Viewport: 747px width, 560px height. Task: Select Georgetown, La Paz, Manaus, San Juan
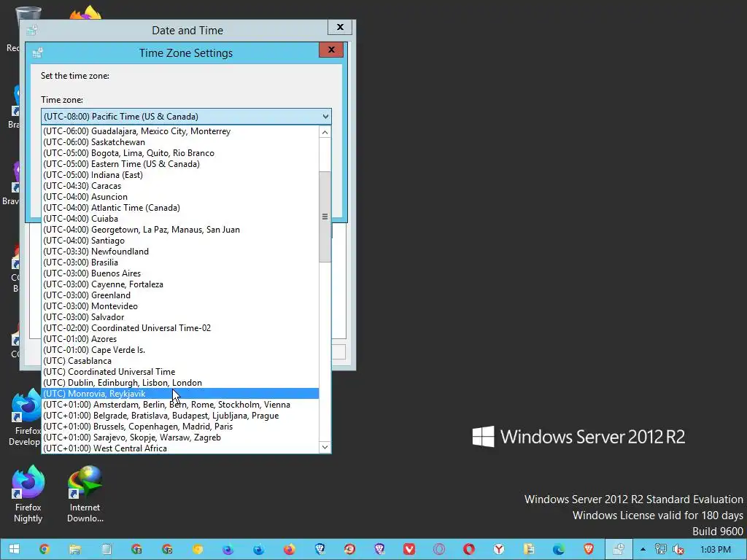point(180,230)
